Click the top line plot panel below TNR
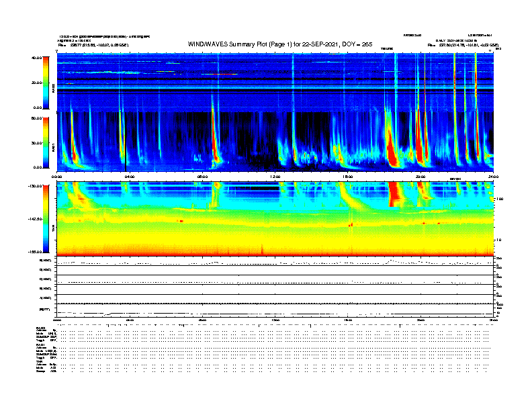 [x=275, y=261]
